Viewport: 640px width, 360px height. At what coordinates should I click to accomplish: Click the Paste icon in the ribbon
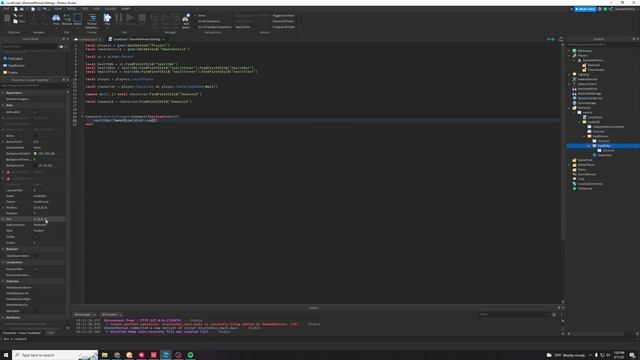tap(7, 18)
